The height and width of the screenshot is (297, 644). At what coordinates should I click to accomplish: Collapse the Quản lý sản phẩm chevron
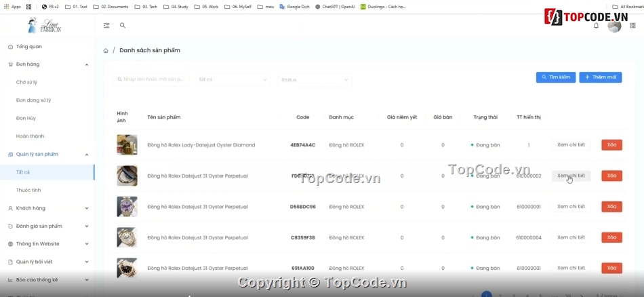tap(87, 155)
